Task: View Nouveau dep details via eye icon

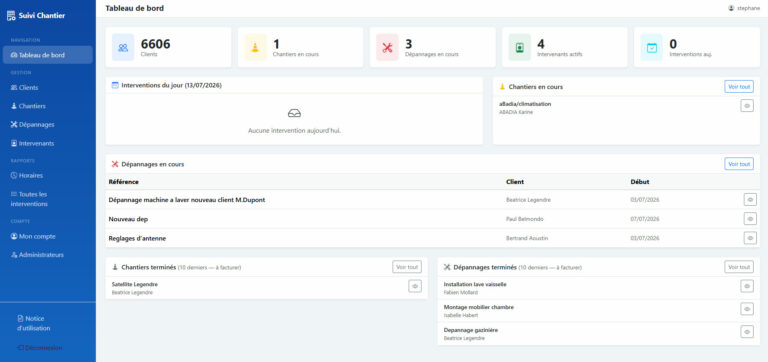Action: click(x=750, y=219)
